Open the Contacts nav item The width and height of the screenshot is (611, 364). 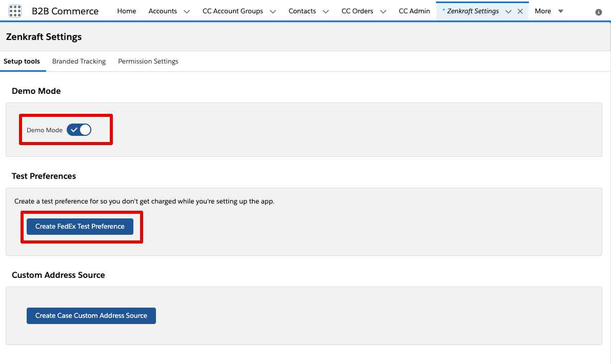click(302, 11)
